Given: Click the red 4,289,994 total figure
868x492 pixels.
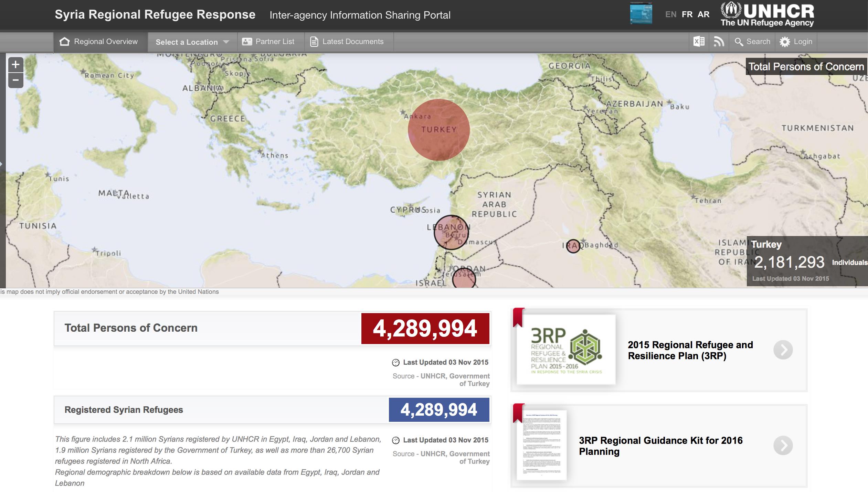Looking at the screenshot, I should [425, 328].
